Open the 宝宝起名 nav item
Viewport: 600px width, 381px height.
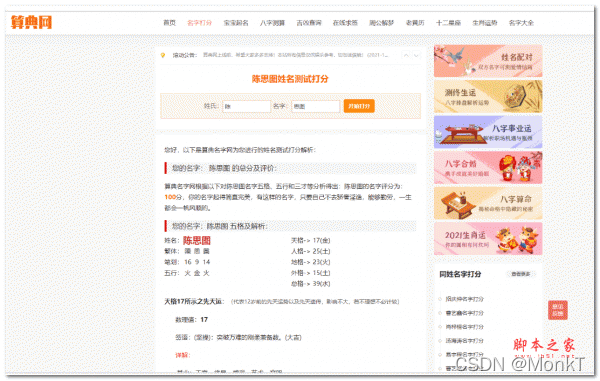(236, 23)
